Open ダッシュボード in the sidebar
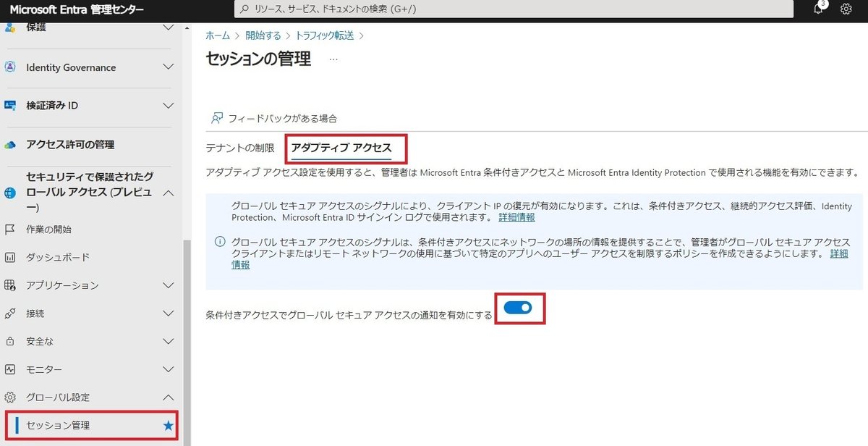 pyautogui.click(x=58, y=257)
